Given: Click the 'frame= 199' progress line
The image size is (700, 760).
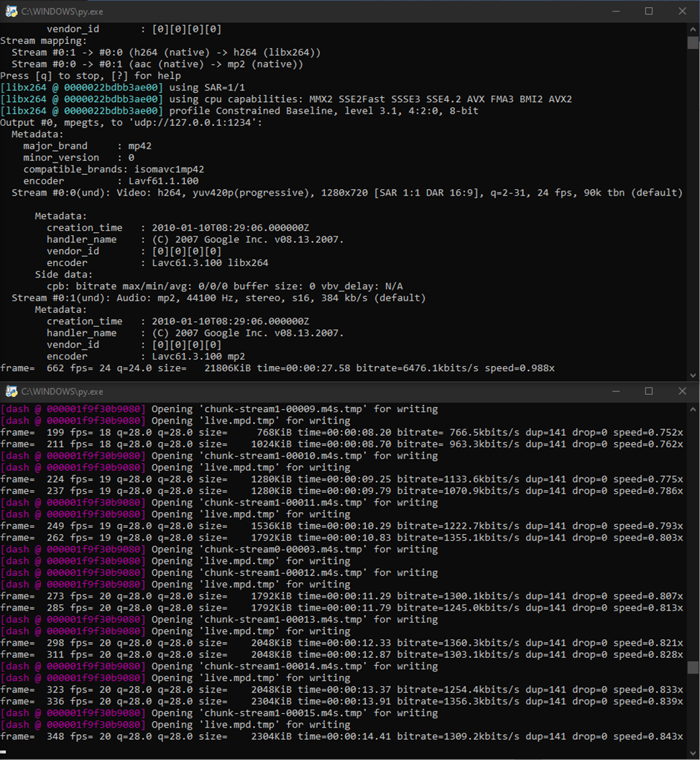Looking at the screenshot, I should 341,432.
